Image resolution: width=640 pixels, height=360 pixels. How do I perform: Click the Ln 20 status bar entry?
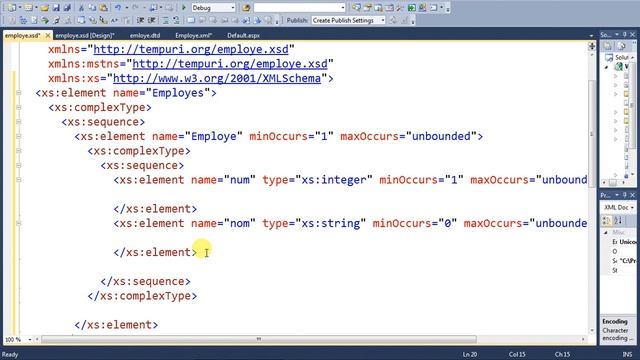(470, 355)
